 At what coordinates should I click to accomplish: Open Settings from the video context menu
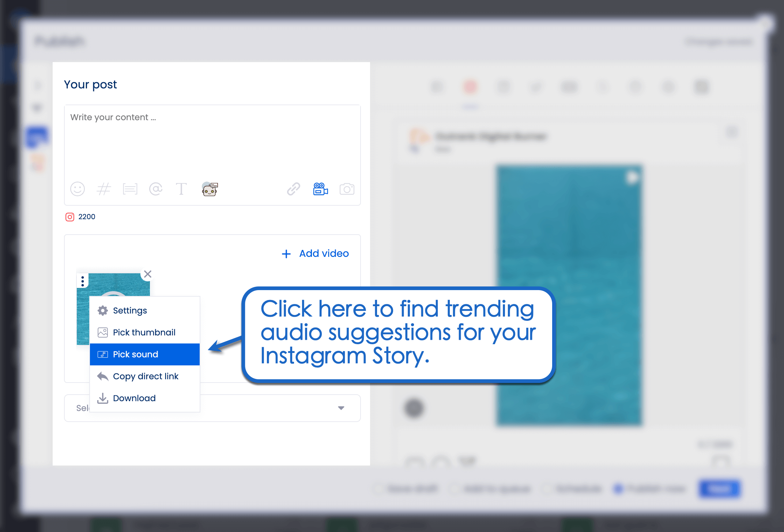pyautogui.click(x=130, y=310)
